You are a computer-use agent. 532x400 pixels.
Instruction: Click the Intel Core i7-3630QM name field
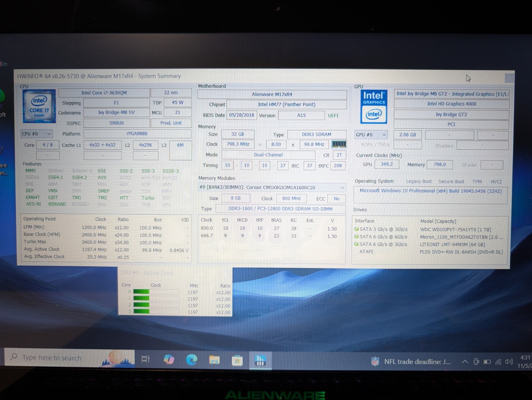[x=104, y=93]
